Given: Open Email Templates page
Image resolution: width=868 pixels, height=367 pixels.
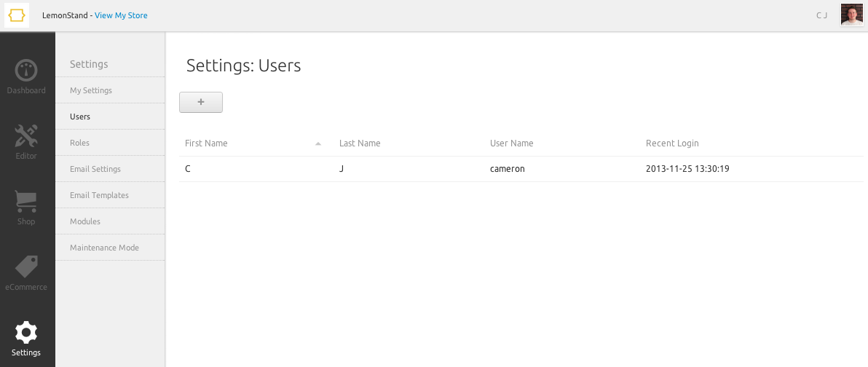Looking at the screenshot, I should [110, 195].
